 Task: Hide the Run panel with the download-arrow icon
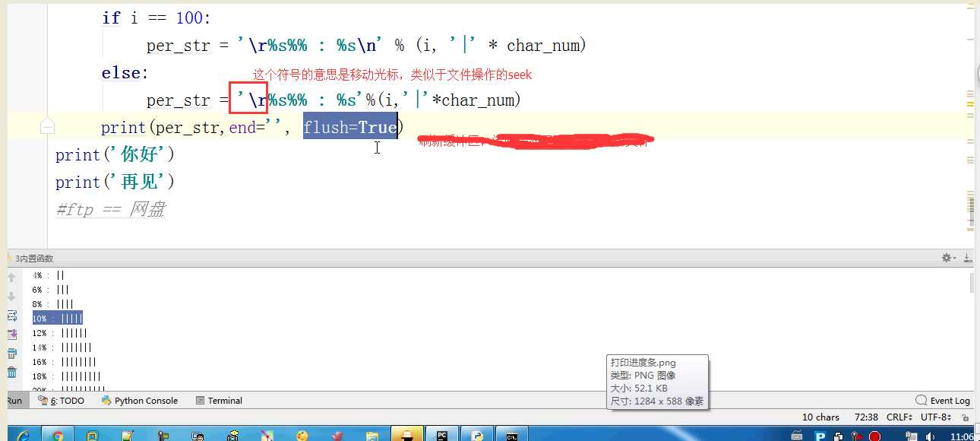point(967,259)
